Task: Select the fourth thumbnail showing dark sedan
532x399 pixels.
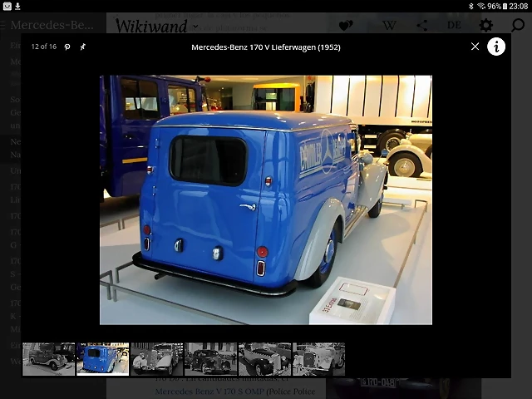Action: click(x=210, y=359)
